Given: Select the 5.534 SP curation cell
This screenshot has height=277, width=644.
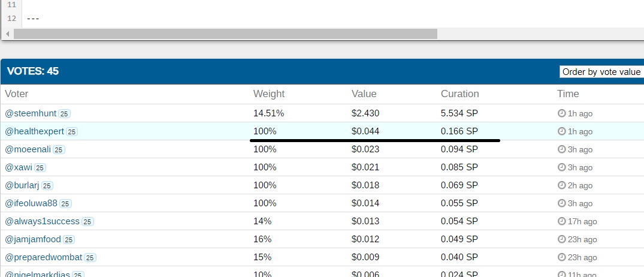Looking at the screenshot, I should (459, 113).
